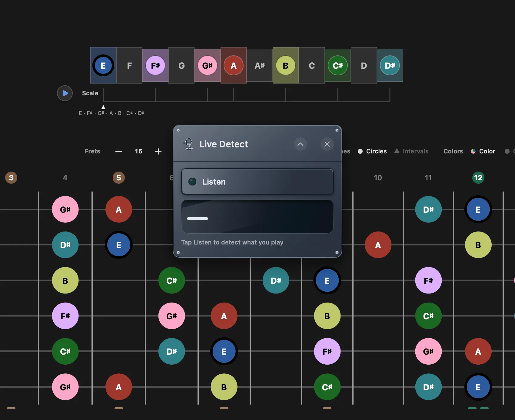The height and width of the screenshot is (420, 515).
Task: Close the Live Detect panel
Action: [x=327, y=144]
